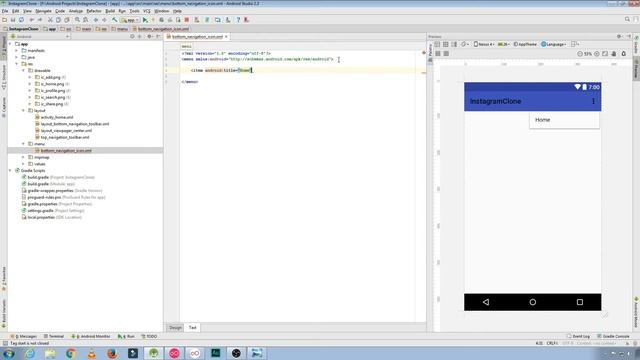Click the Redo arrow in toolbar
The height and width of the screenshot is (360, 640).
tap(40, 20)
